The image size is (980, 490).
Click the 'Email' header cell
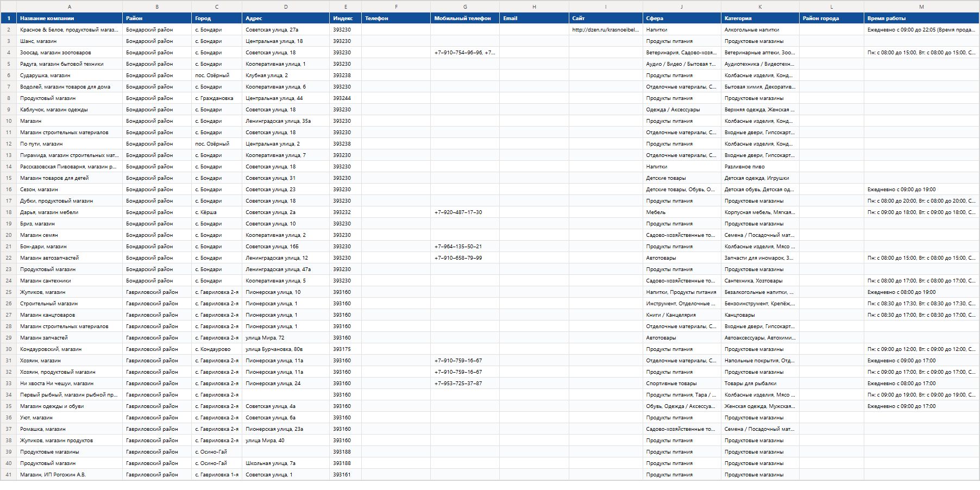tap(535, 18)
